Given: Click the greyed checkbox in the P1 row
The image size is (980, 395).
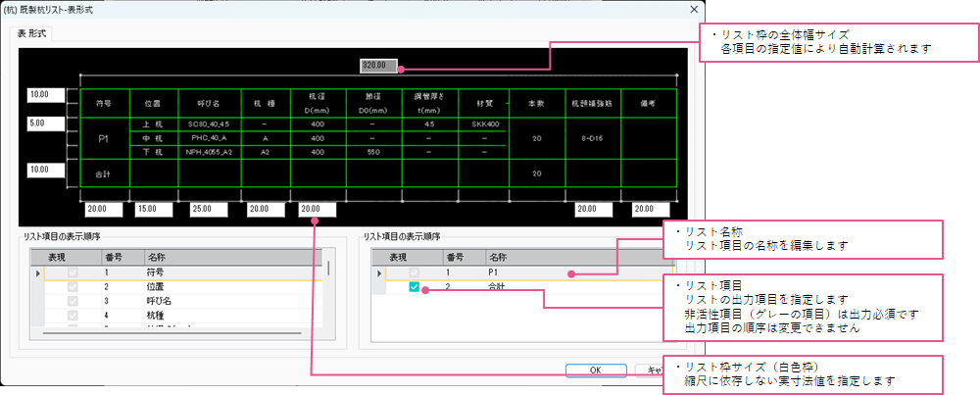Looking at the screenshot, I should coord(414,271).
